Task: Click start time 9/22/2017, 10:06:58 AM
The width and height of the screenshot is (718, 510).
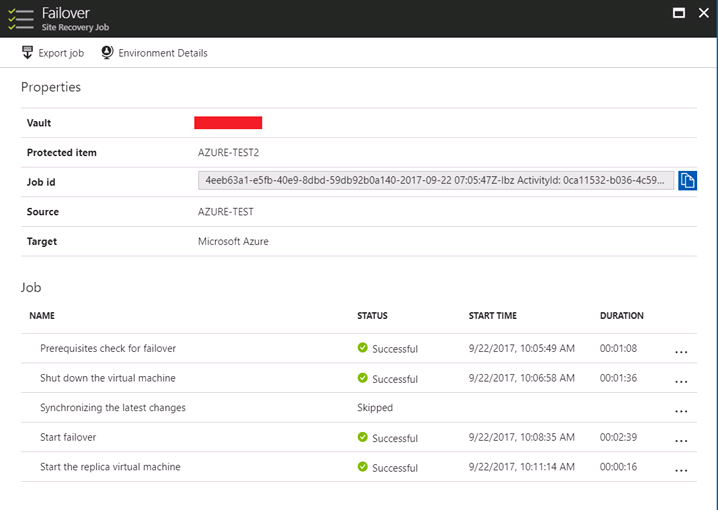Action: (x=522, y=378)
